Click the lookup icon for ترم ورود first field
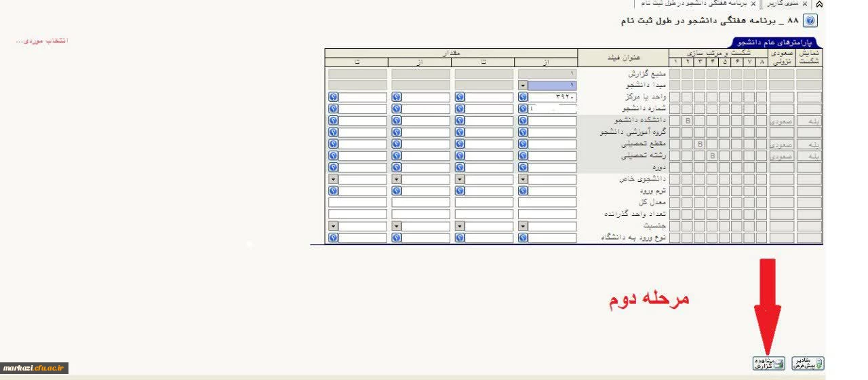This screenshot has width=868, height=380. 523,191
